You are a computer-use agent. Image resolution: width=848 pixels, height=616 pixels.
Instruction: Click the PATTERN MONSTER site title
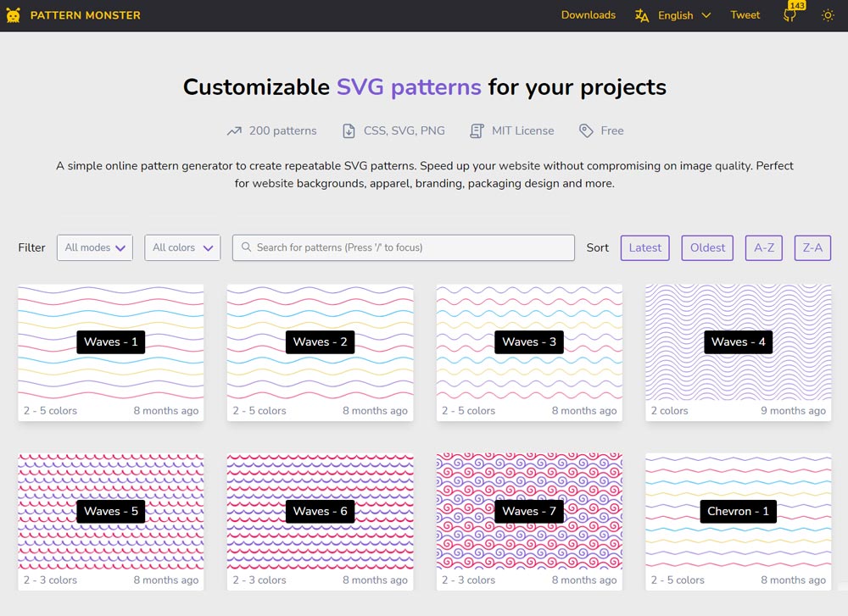point(86,15)
